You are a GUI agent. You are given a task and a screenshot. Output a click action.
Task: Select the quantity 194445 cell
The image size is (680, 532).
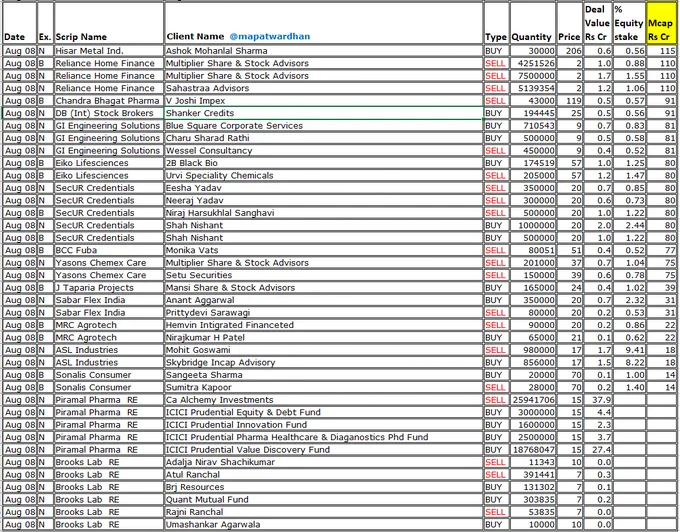tap(533, 113)
